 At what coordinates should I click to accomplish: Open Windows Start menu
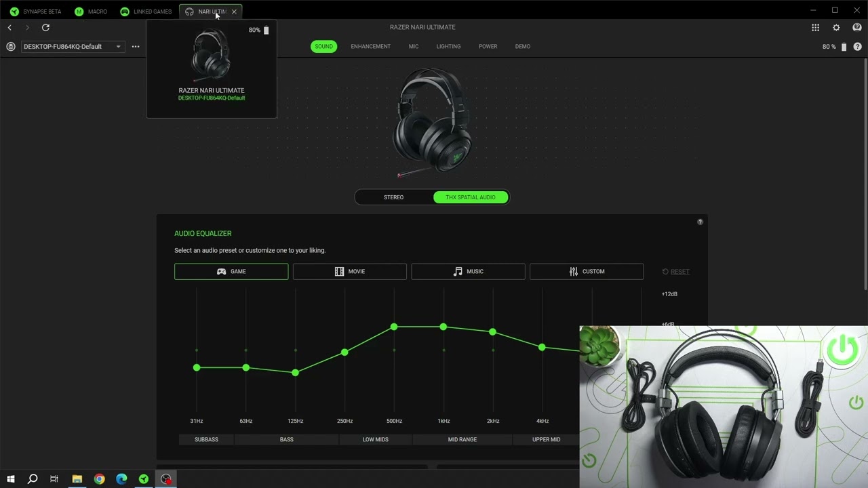coord(10,479)
